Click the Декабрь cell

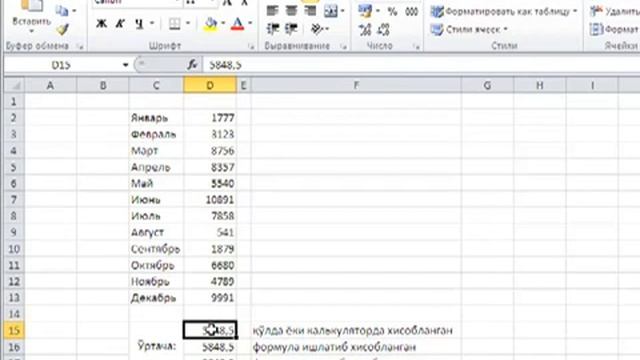coord(156,298)
